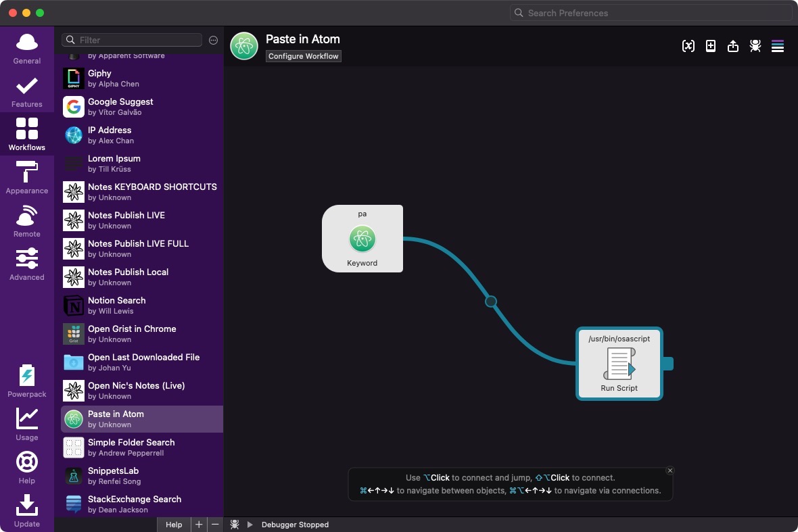Viewport: 798px width, 532px height.
Task: Select the Open Grist in Chrome workflow
Action: tap(142, 334)
